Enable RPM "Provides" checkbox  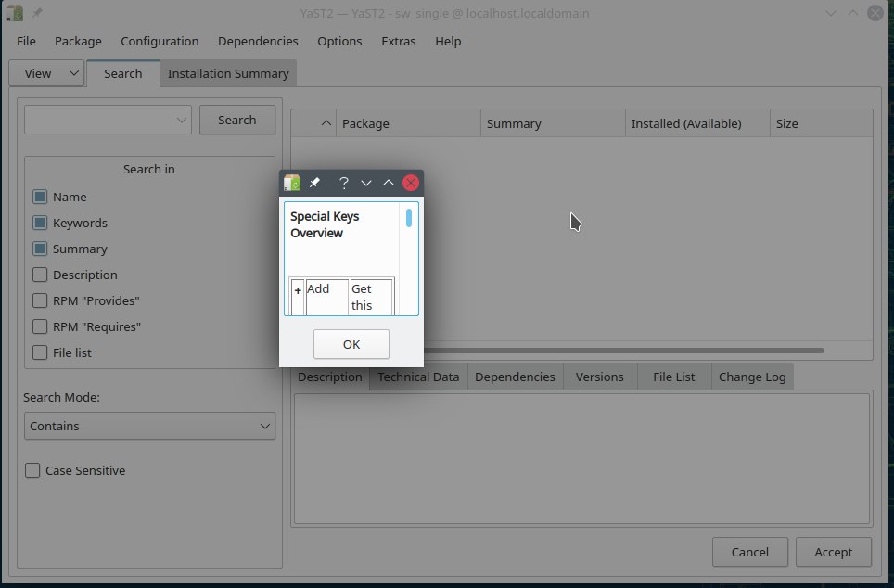40,300
